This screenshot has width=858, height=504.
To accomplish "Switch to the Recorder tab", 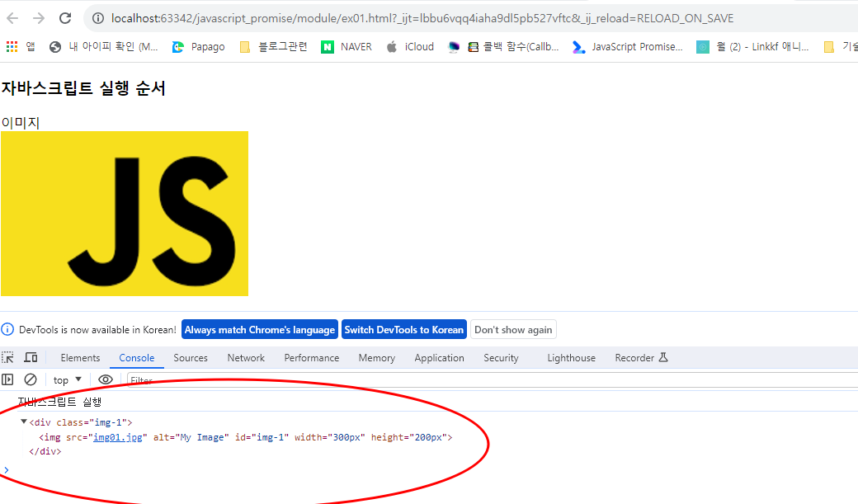I will [641, 358].
